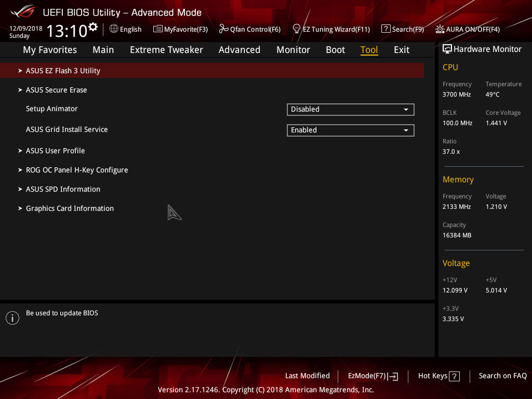This screenshot has height=399, width=532.
Task: Click the globe language icon
Action: click(x=114, y=29)
